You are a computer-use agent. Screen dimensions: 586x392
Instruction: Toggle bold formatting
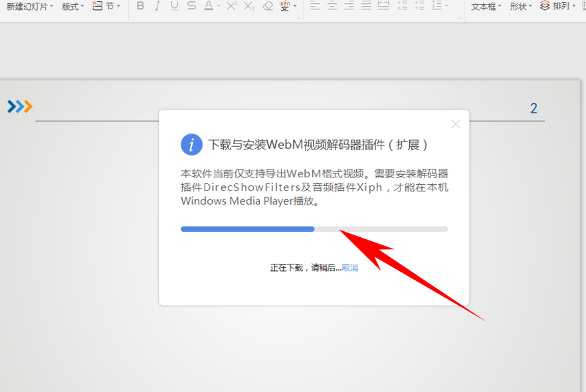[140, 5]
